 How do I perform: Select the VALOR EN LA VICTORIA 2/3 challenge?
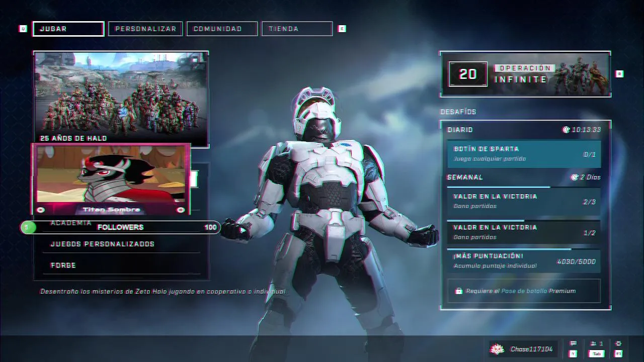tap(524, 201)
